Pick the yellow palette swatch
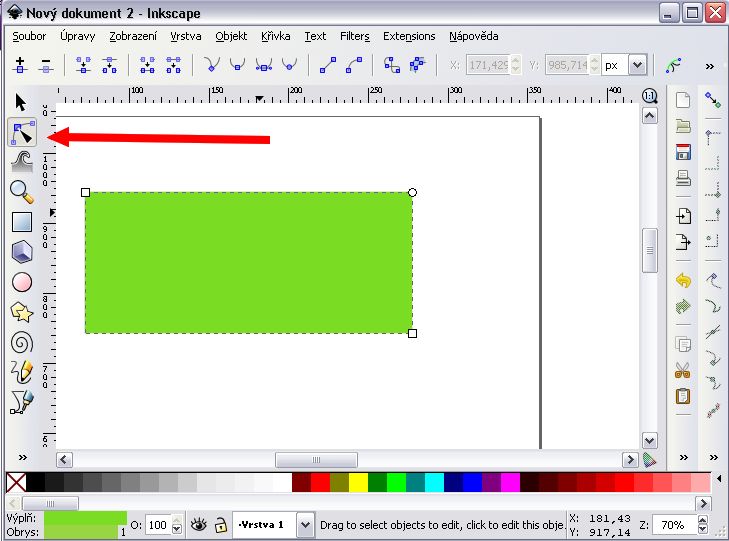The height and width of the screenshot is (541, 729). coord(358,482)
